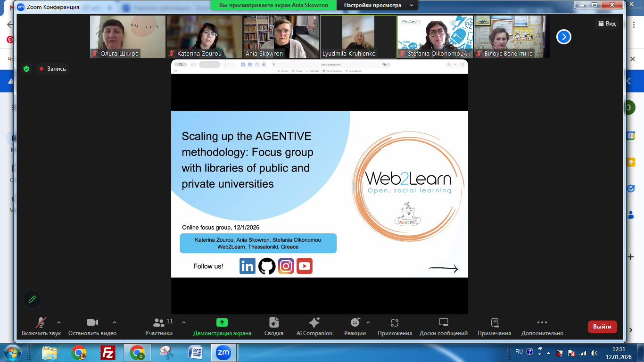Open the Сводка (Summary) icon

point(273,323)
